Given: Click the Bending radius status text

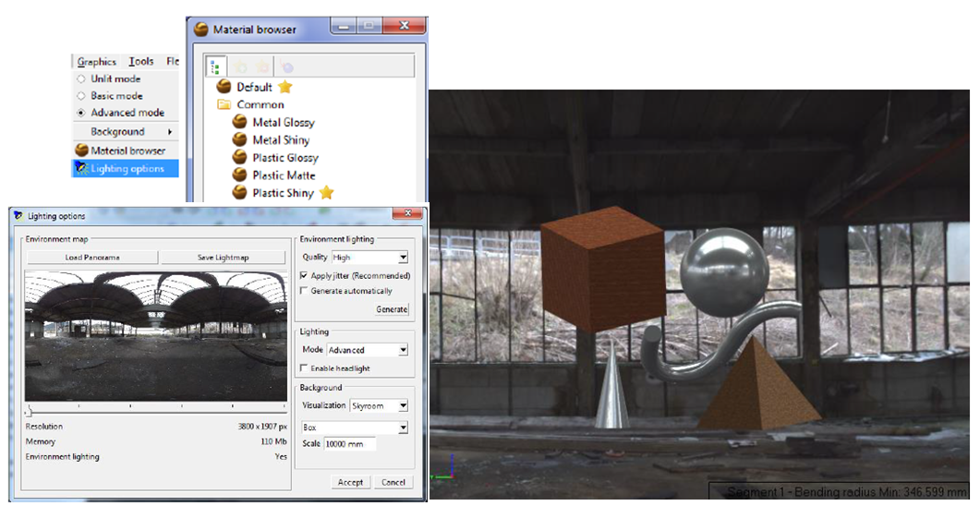Looking at the screenshot, I should [x=847, y=491].
